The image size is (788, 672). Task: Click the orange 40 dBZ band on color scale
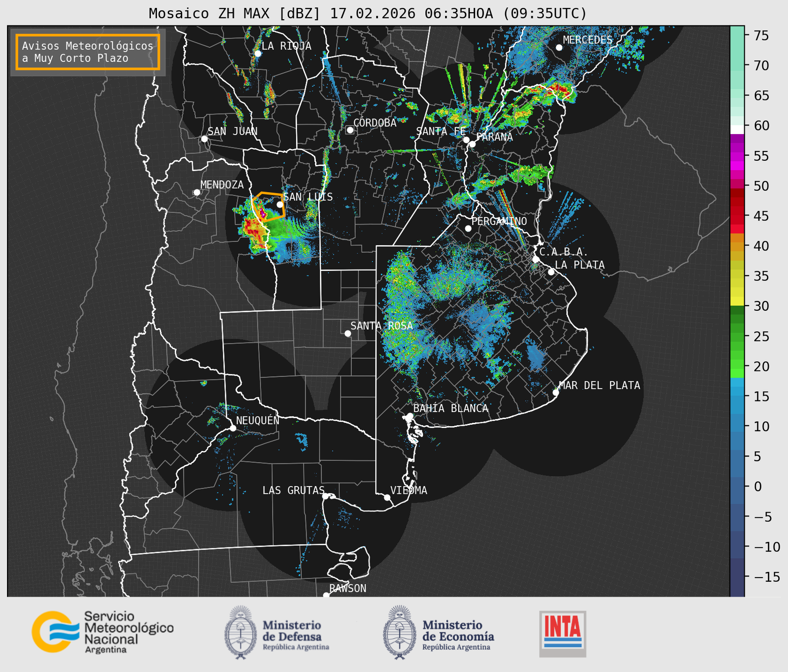tap(737, 246)
